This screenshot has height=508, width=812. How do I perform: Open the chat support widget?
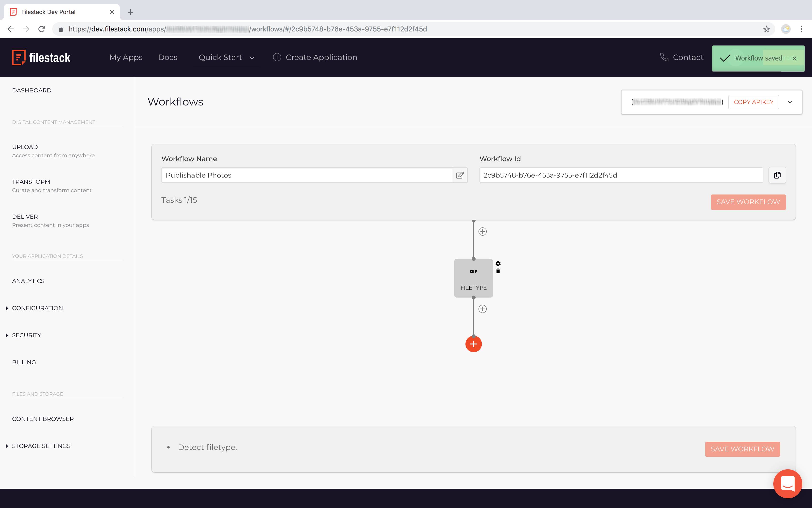[788, 484]
